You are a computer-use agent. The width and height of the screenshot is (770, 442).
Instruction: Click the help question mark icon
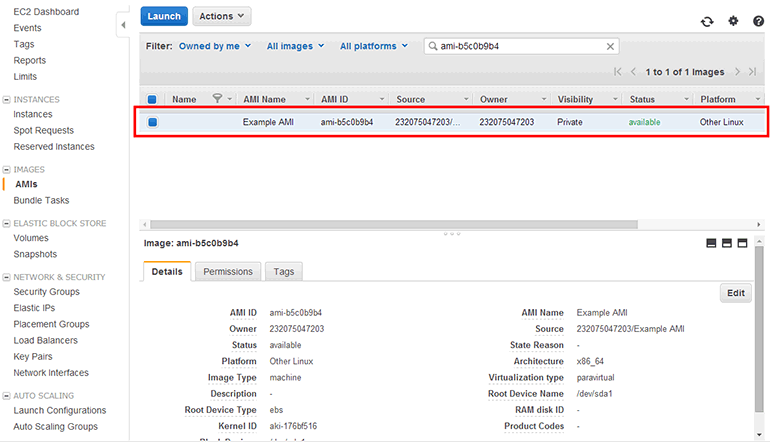758,21
